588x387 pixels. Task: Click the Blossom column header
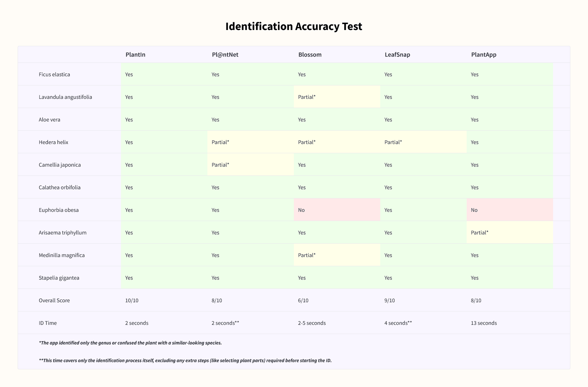pos(310,55)
